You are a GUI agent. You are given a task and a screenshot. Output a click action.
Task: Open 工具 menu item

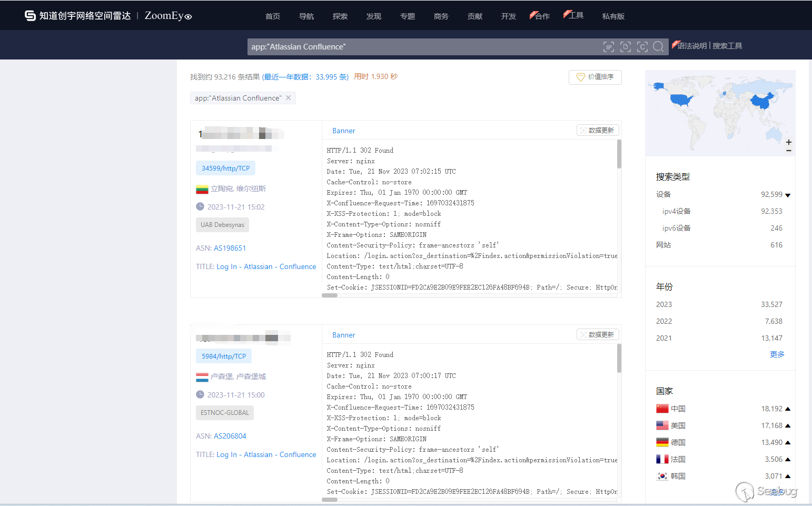576,15
